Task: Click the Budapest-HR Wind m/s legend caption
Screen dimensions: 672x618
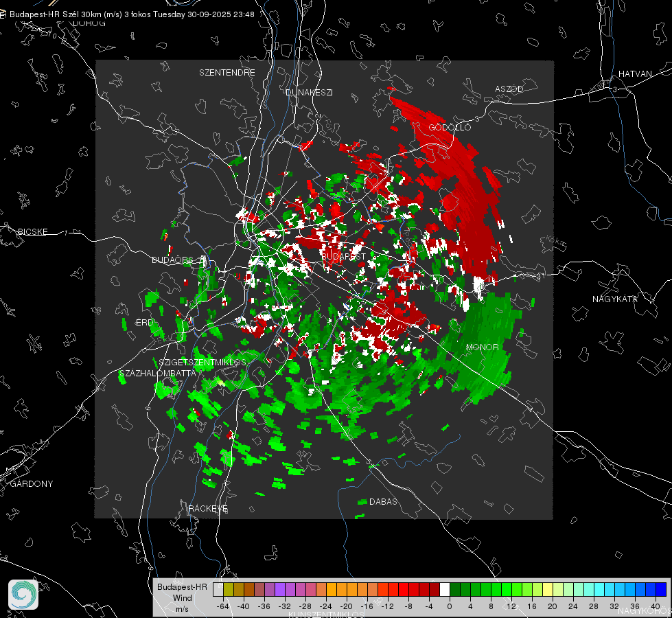Action: [182, 597]
